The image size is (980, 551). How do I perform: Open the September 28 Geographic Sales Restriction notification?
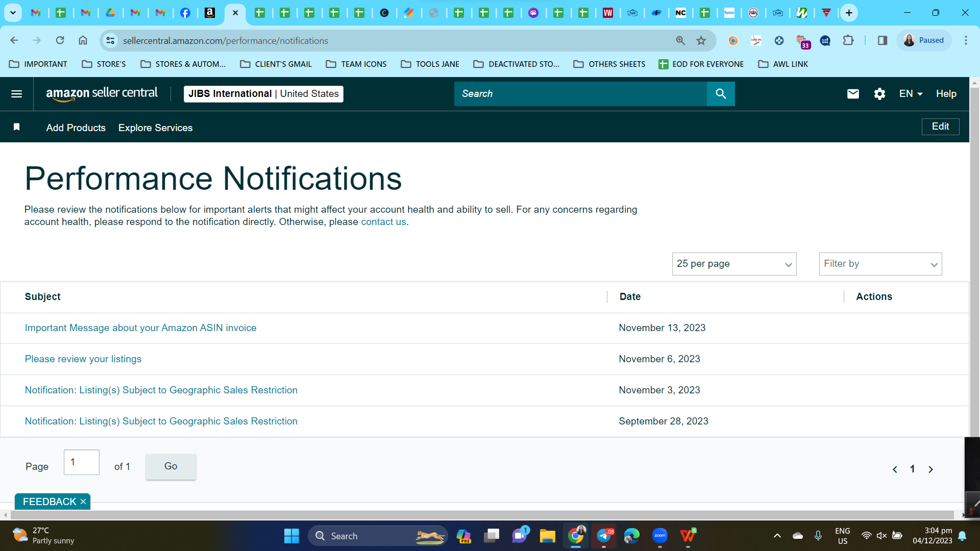click(161, 421)
